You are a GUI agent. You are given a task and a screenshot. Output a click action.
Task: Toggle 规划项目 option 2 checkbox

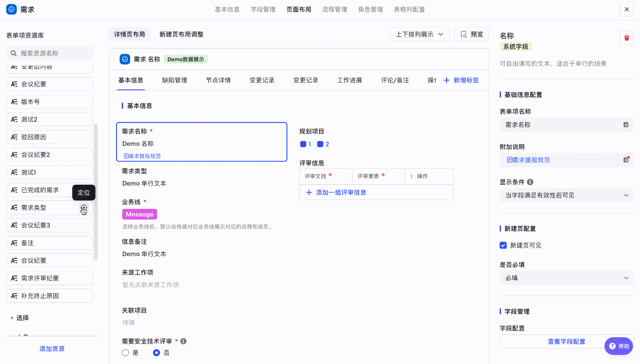(x=320, y=144)
